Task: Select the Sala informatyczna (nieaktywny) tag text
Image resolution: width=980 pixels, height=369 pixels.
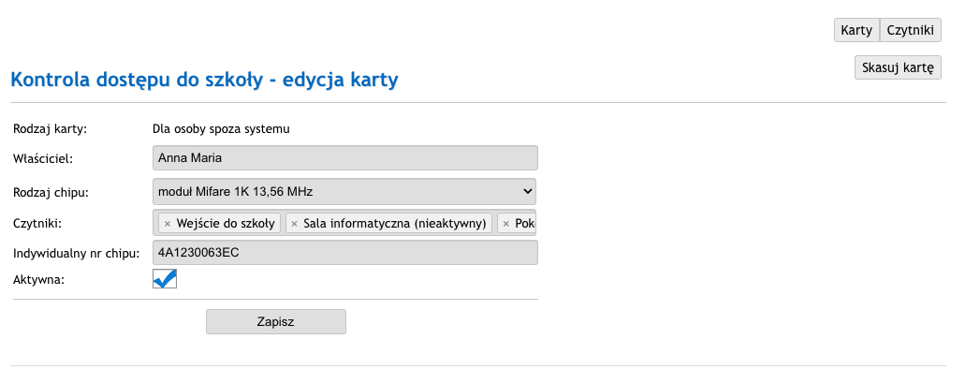Action: 395,223
